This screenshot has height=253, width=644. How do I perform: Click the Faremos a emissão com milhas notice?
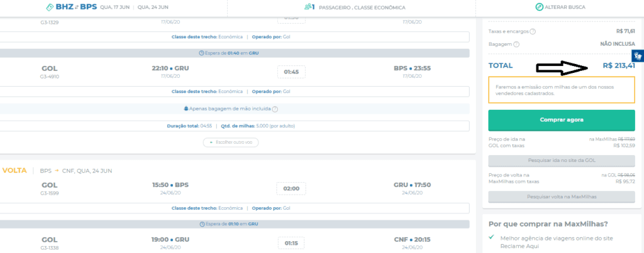coord(562,90)
